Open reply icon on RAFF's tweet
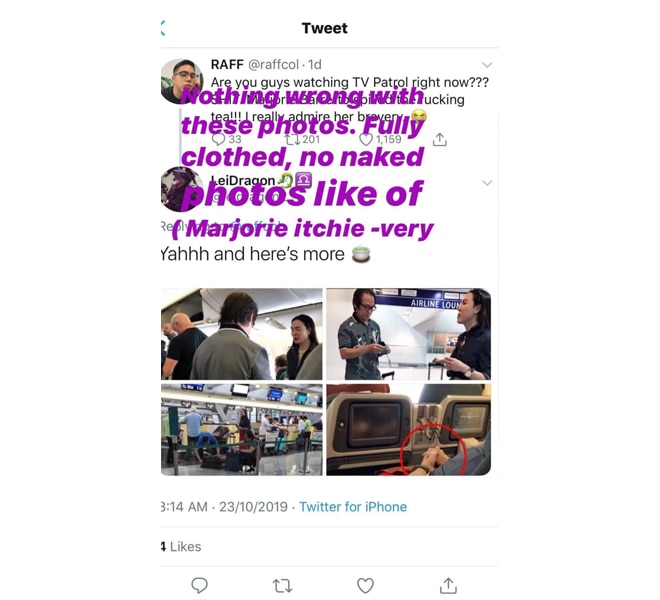660x600 pixels. (218, 139)
